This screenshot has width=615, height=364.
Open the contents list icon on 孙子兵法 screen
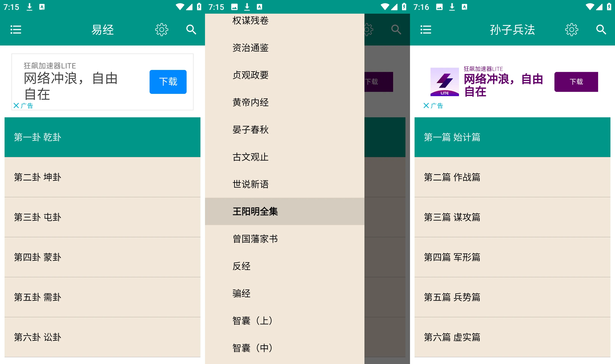pyautogui.click(x=426, y=29)
